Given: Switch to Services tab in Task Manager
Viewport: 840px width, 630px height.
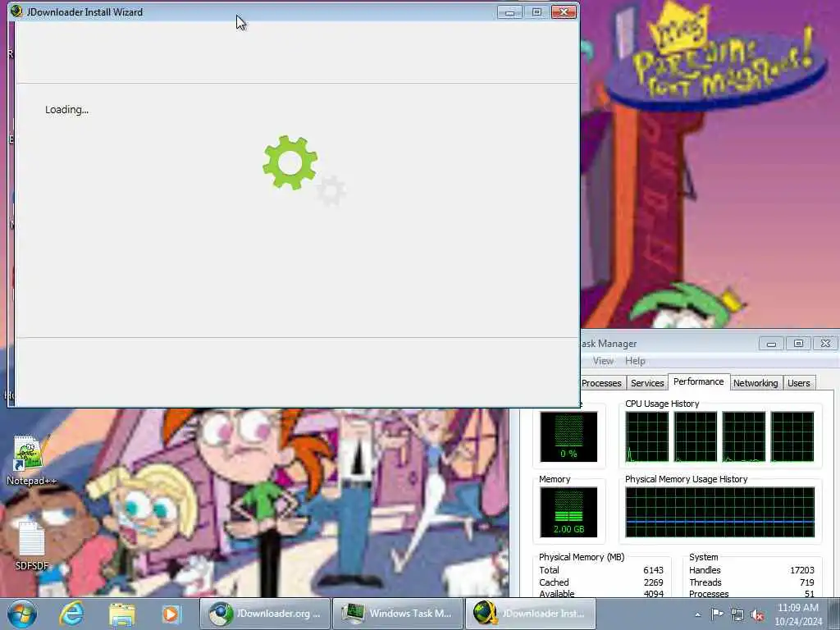Looking at the screenshot, I should [x=647, y=383].
